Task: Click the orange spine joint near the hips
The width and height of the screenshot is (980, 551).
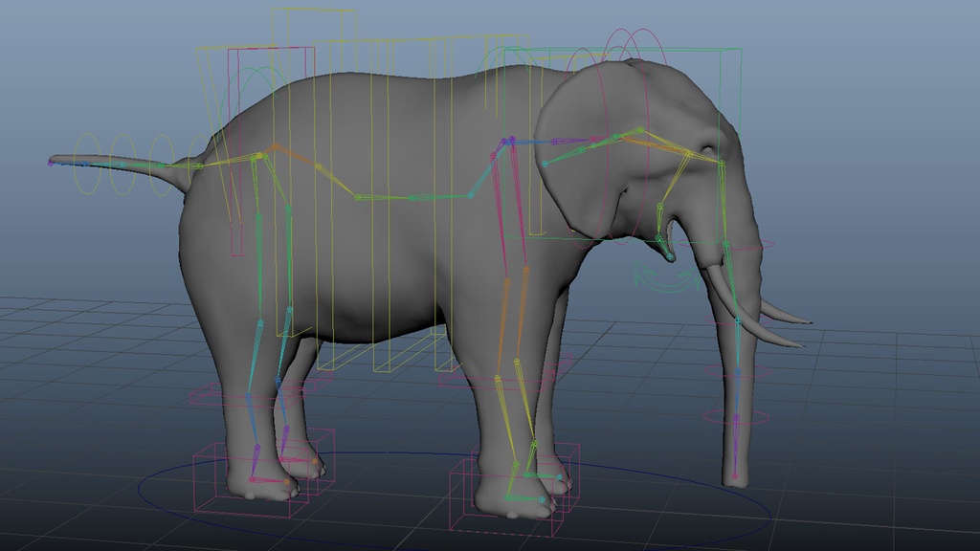Action: coord(276,147)
